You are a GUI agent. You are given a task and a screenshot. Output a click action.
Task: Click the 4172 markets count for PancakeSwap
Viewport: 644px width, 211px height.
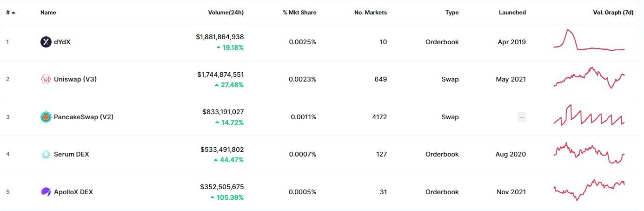[x=379, y=117]
